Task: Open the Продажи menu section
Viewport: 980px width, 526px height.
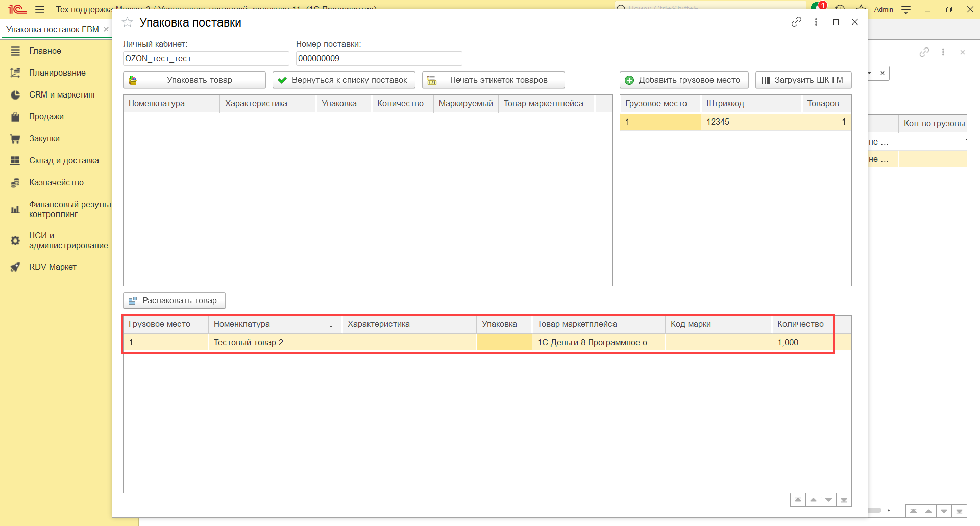Action: click(46, 116)
